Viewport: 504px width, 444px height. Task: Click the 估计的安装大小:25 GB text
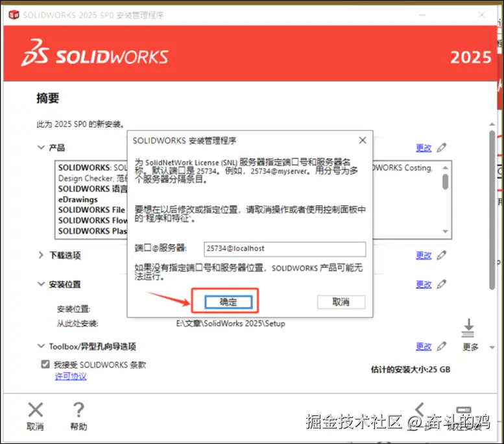click(x=411, y=369)
